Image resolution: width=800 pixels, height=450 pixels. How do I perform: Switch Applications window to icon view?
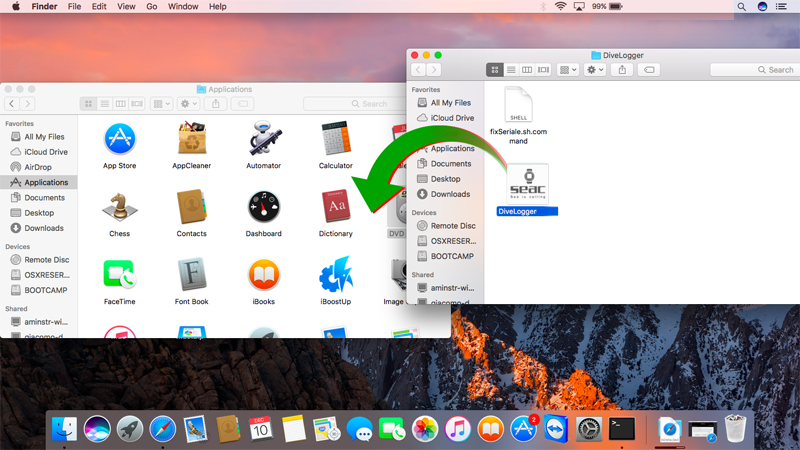point(88,104)
